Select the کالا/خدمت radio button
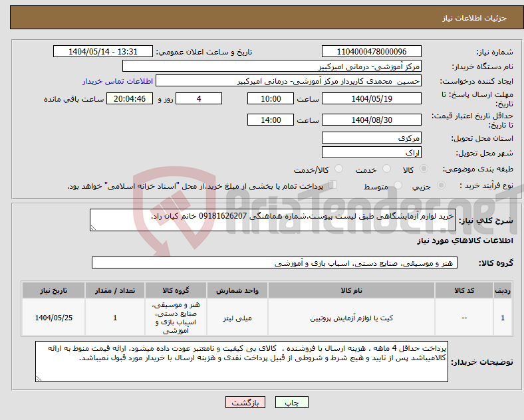Screen dimensions: 524x420 click(339, 169)
